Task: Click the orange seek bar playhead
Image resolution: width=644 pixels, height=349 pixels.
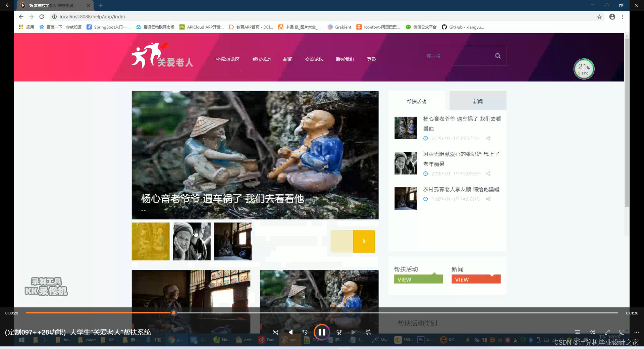Action: pos(173,313)
